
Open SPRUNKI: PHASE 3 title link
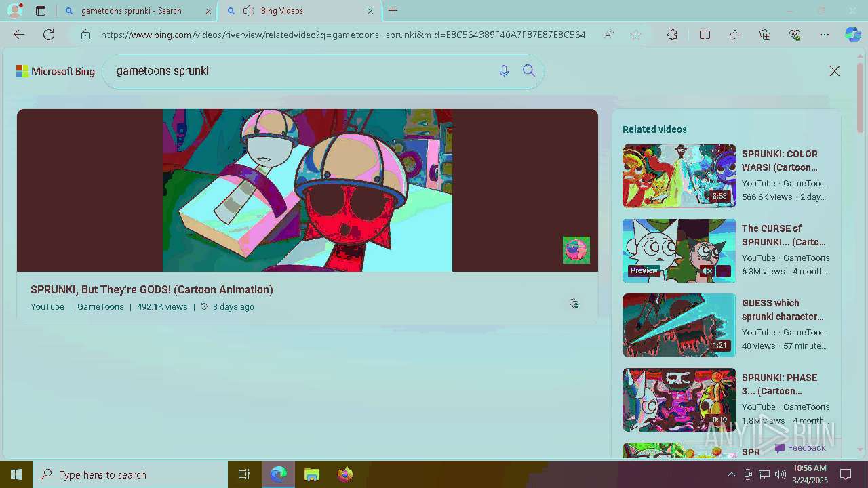(x=780, y=384)
